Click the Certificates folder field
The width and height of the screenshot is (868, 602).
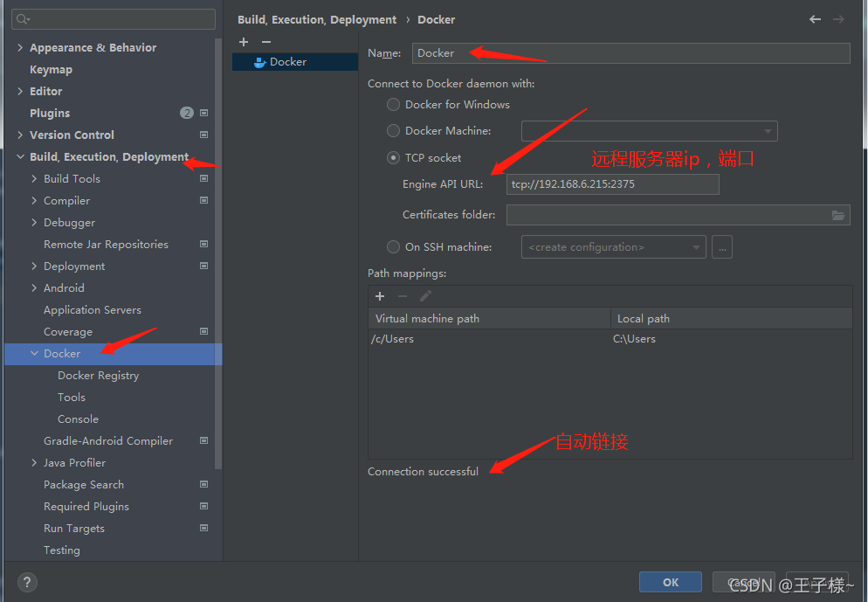679,215
